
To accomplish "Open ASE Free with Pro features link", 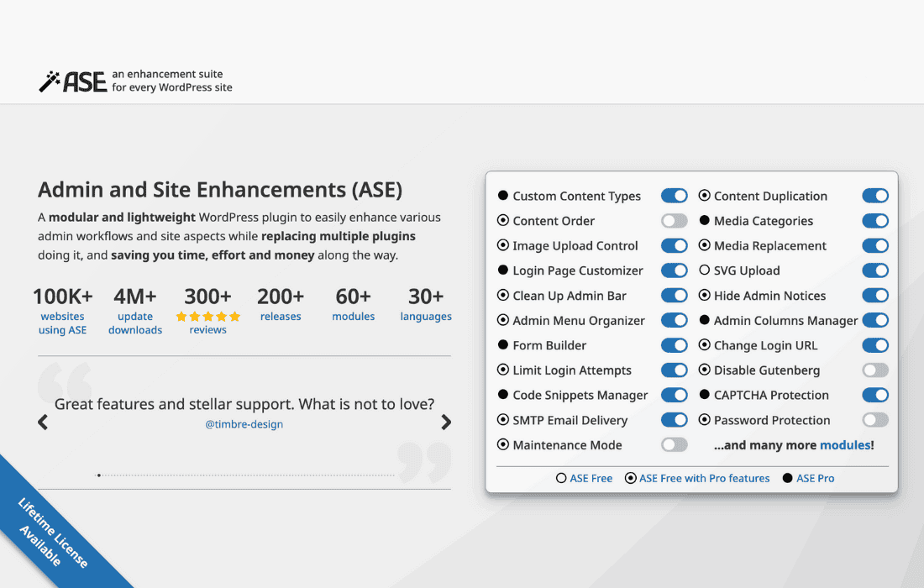I will pos(704,479).
